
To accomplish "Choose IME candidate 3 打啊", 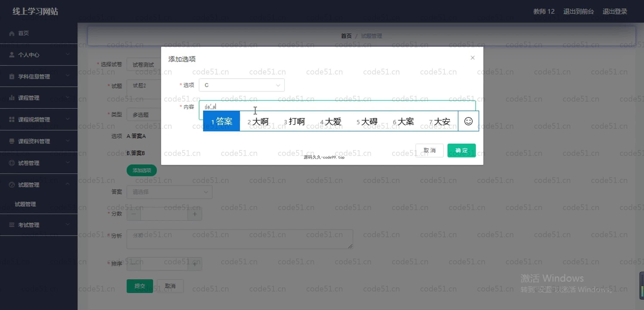I will point(294,121).
